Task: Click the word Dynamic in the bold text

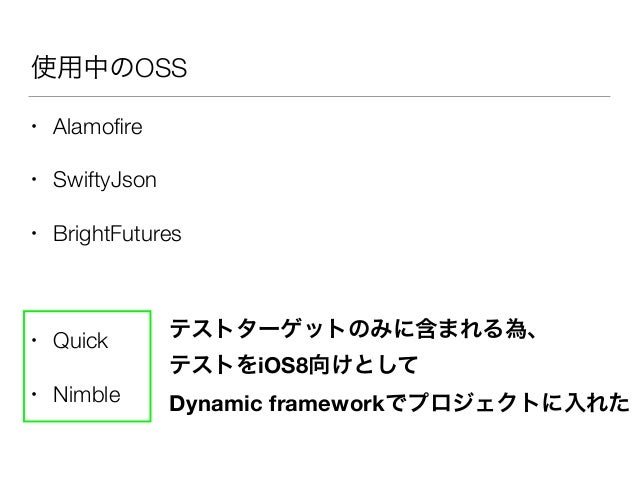Action: tap(216, 404)
